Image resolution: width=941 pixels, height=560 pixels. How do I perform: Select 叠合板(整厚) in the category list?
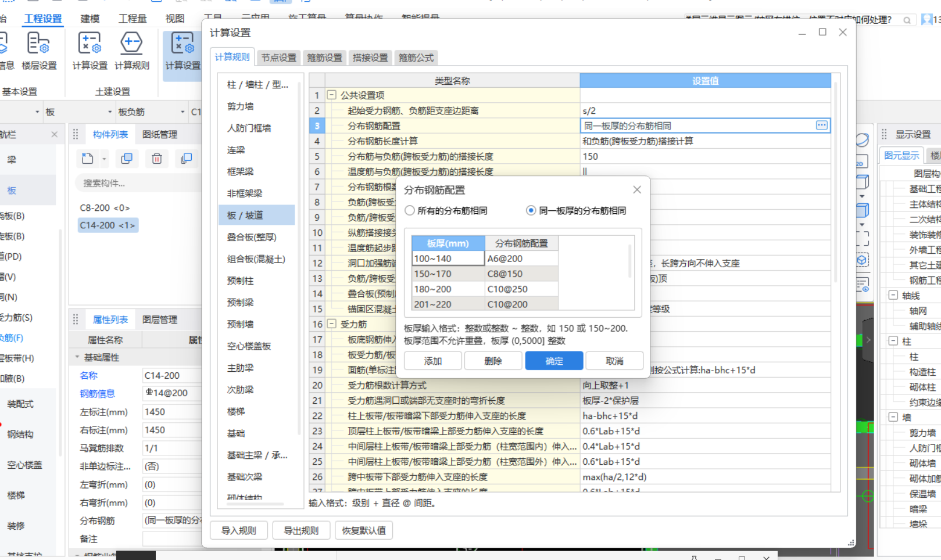252,237
